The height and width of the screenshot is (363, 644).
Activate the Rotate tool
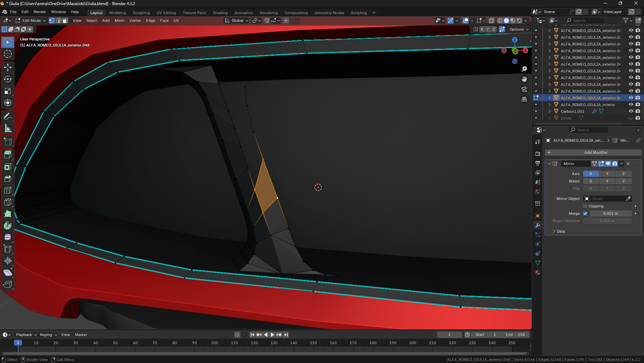tap(8, 79)
